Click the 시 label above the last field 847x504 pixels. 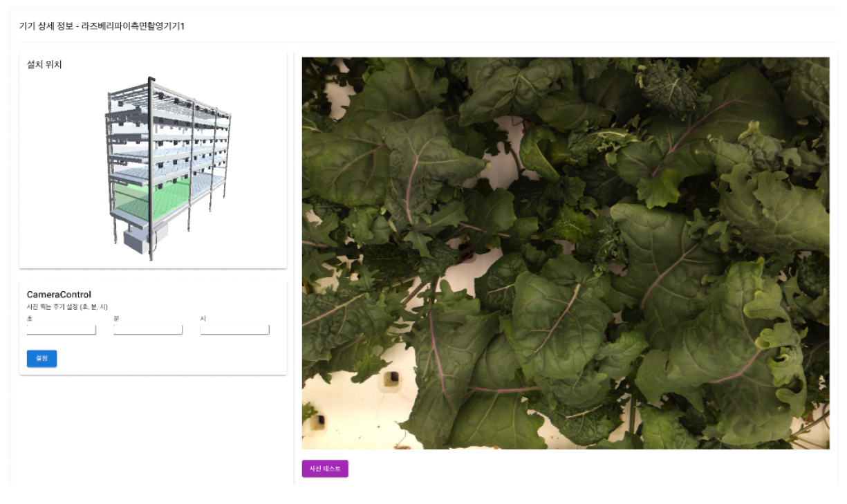point(203,318)
